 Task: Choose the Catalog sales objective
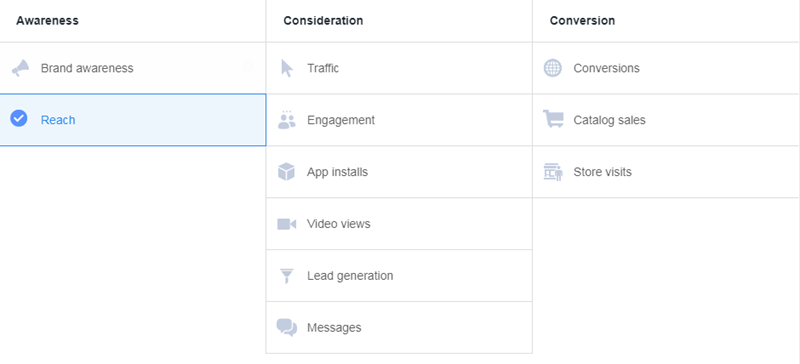(666, 120)
